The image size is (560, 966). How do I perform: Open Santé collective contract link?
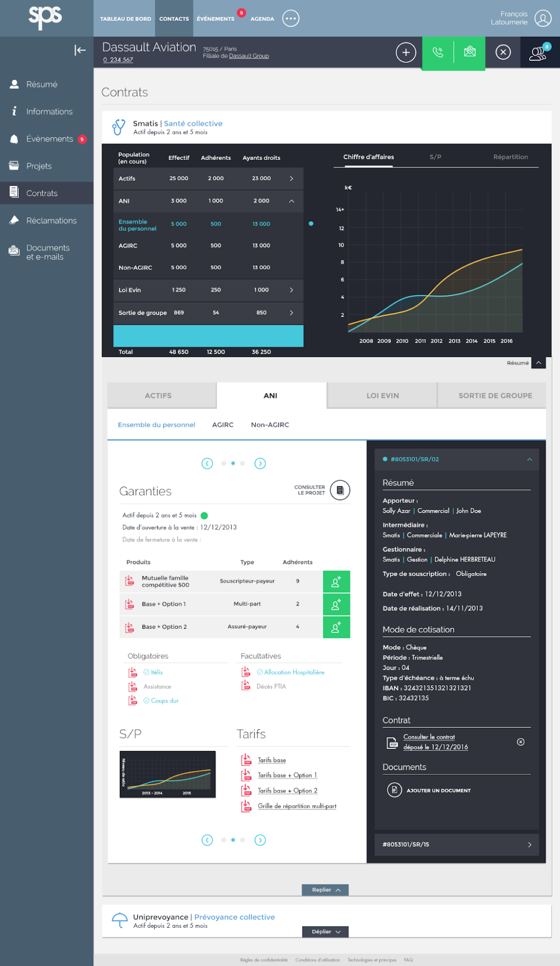pyautogui.click(x=193, y=124)
